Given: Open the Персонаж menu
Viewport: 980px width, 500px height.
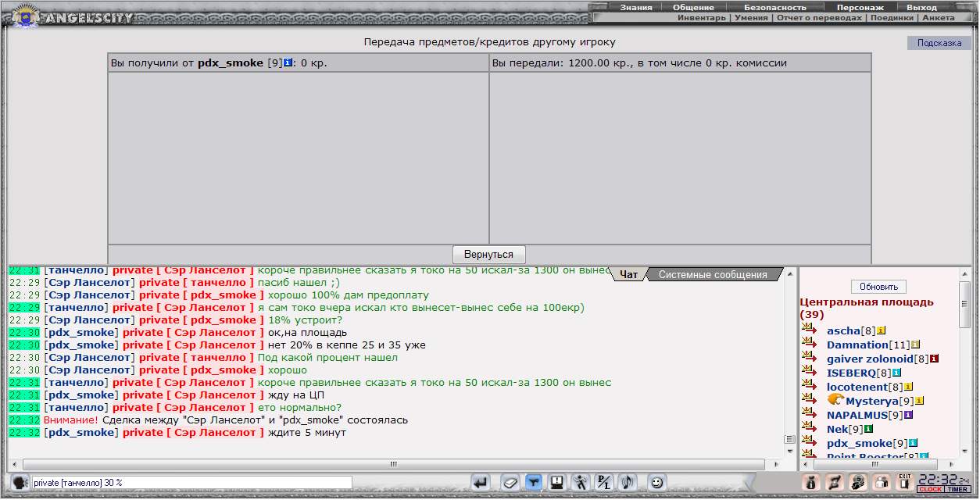Looking at the screenshot, I should [860, 7].
